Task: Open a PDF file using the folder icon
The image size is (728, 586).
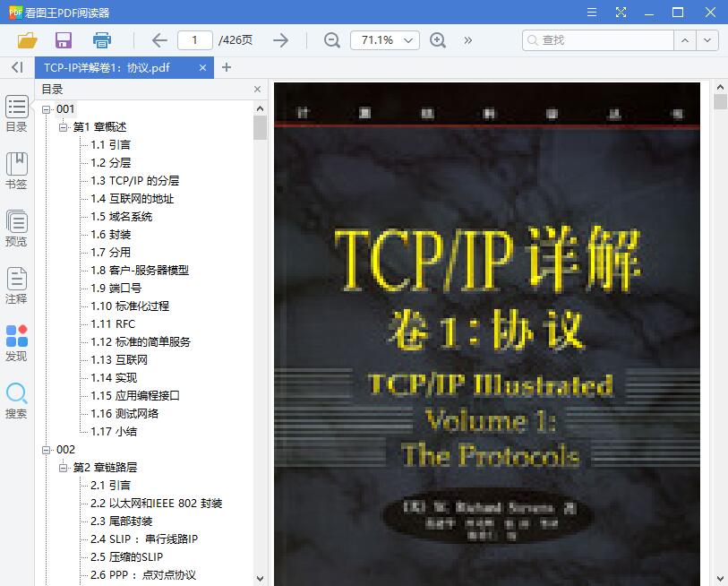Action: 26,40
